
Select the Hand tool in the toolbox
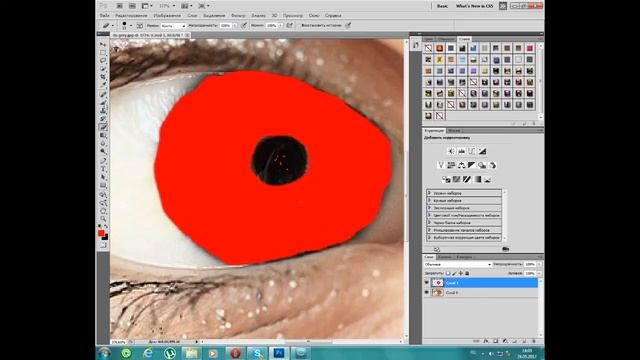click(103, 211)
